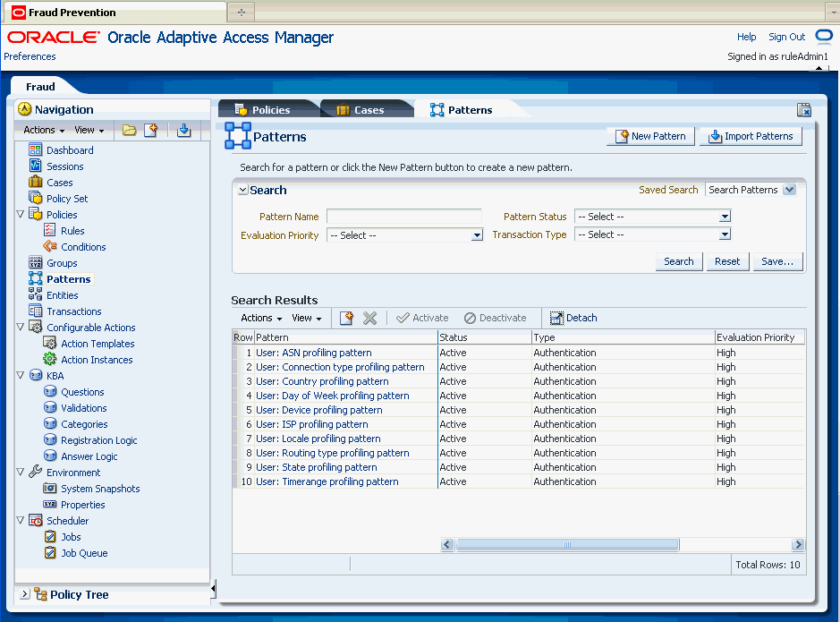840x622 pixels.
Task: Open the Preferences link
Action: 30,56
